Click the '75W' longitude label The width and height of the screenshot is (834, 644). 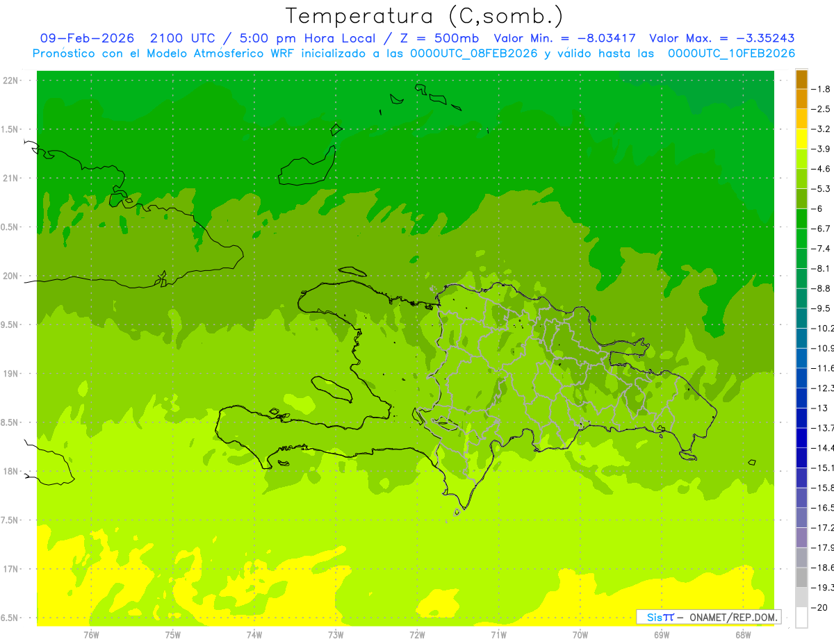point(173,634)
